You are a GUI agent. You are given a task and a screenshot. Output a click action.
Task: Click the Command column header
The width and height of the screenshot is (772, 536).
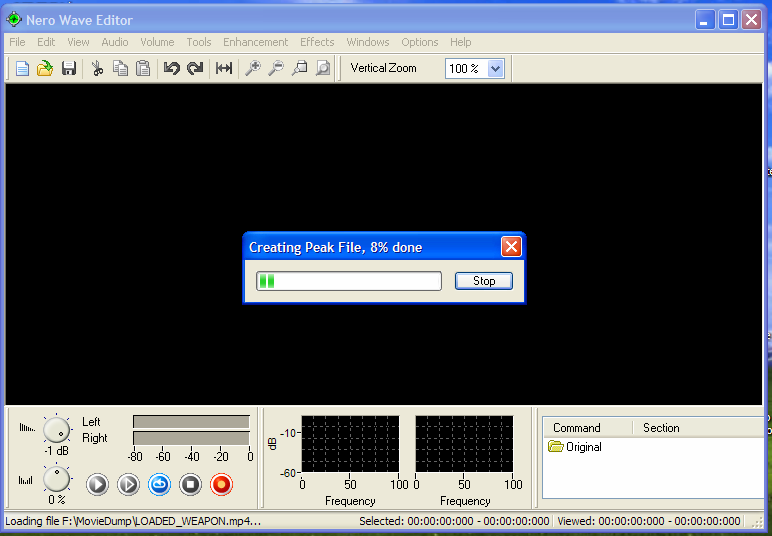588,428
